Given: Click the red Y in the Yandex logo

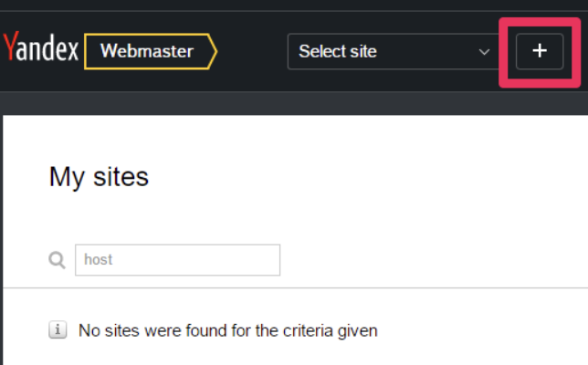Looking at the screenshot, I should coord(10,49).
